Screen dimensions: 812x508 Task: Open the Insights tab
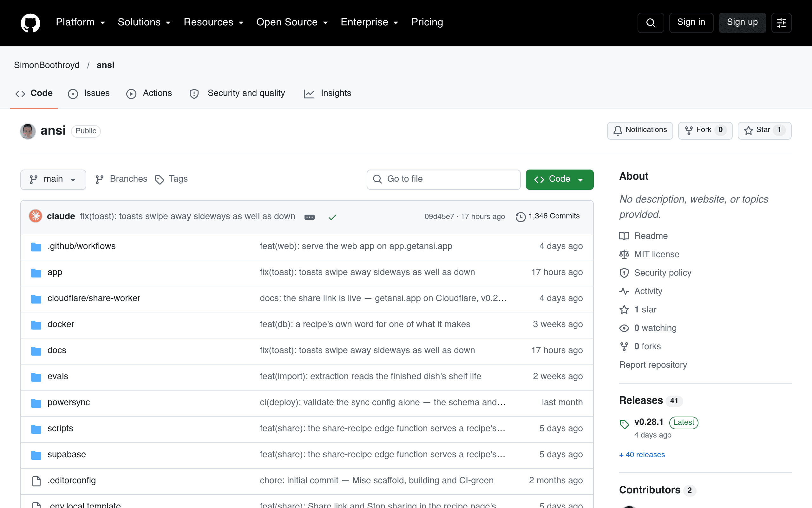click(327, 93)
